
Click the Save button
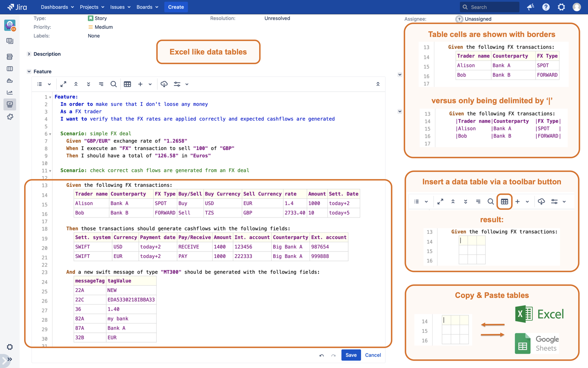[x=351, y=355]
